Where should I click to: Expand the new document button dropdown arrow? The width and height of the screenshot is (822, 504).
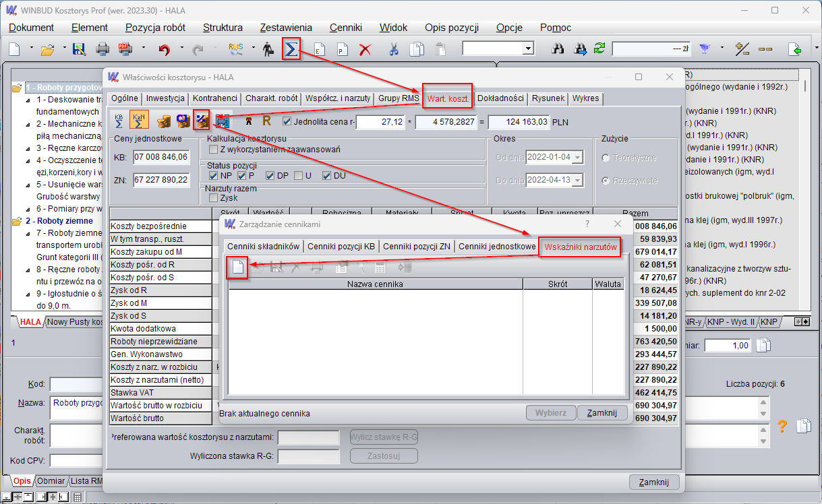33,49
